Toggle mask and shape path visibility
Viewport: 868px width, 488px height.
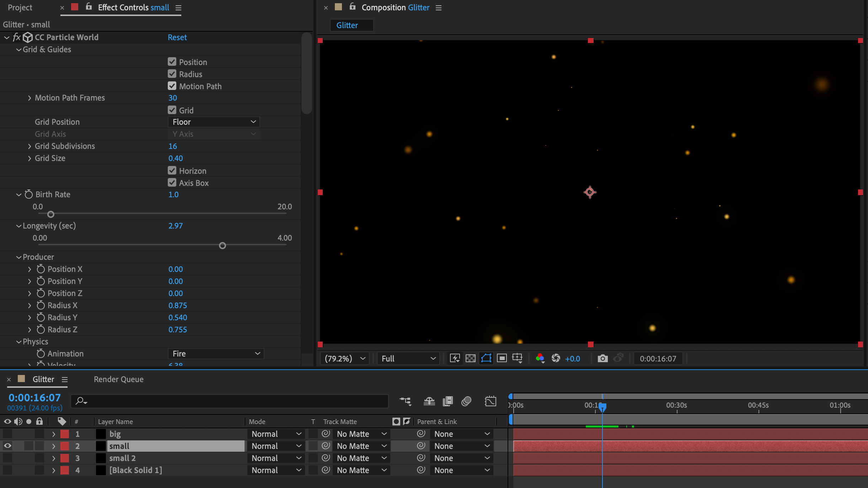tap(486, 358)
